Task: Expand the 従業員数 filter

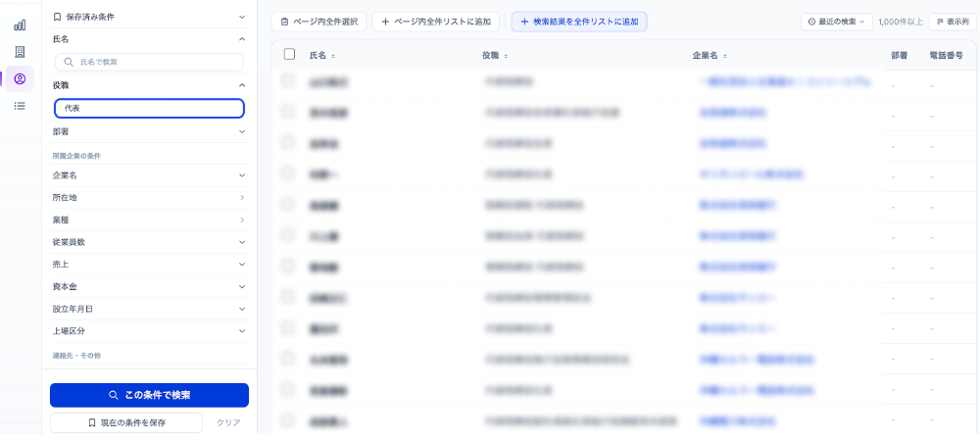Action: click(x=149, y=242)
